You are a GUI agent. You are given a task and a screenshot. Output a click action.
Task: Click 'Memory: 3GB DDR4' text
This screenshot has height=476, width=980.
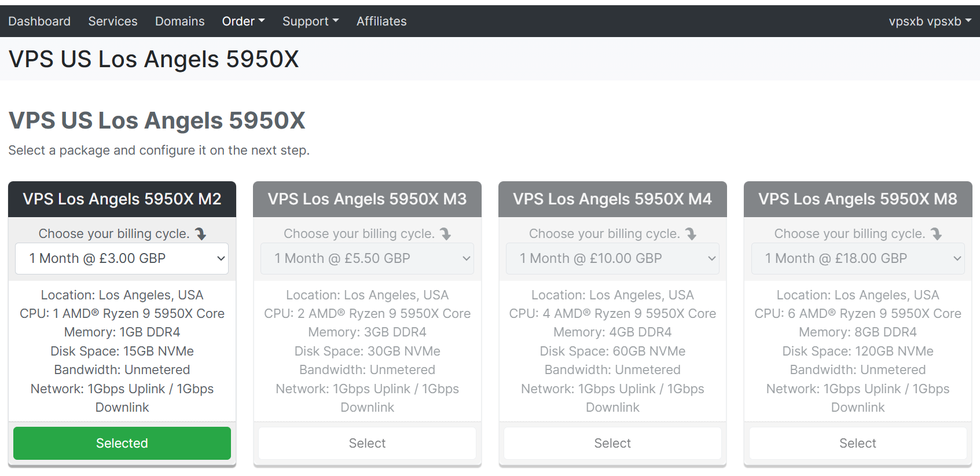pos(367,332)
